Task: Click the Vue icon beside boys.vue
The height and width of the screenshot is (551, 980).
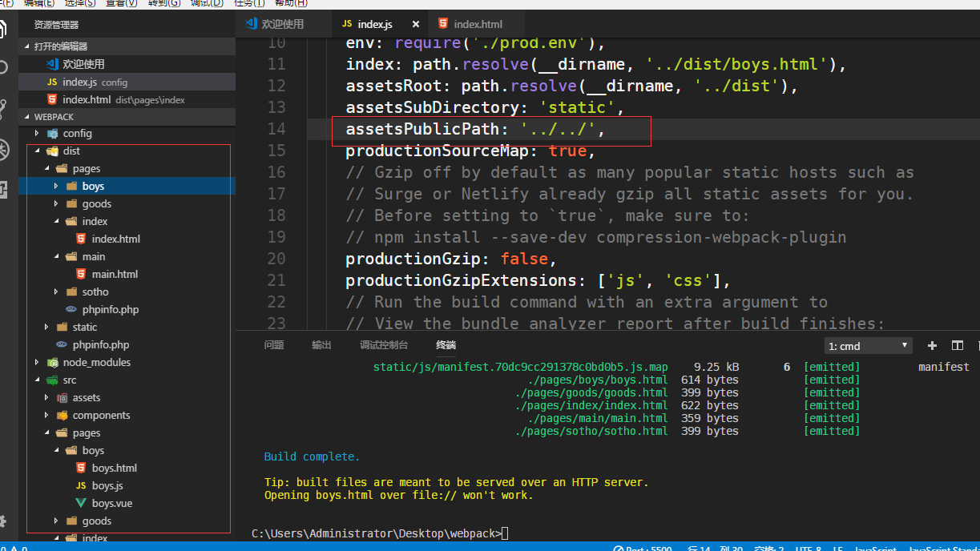Action: [x=81, y=504]
